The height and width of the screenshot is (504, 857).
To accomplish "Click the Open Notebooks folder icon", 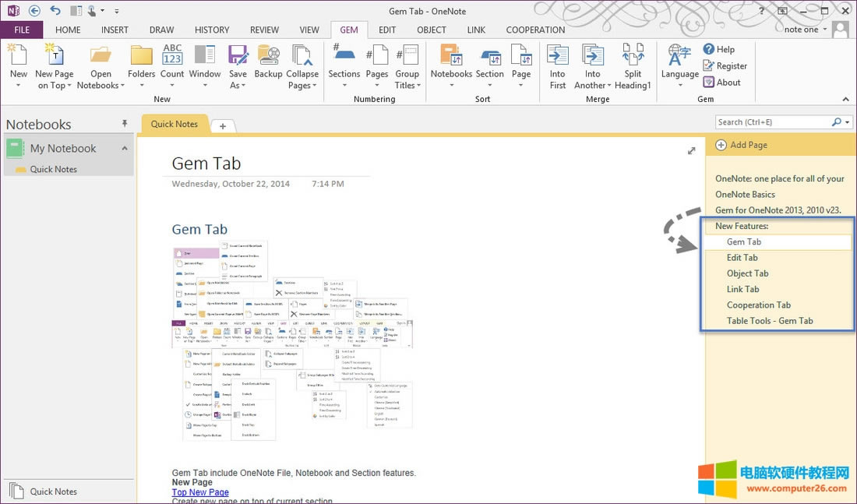I will coord(101,56).
